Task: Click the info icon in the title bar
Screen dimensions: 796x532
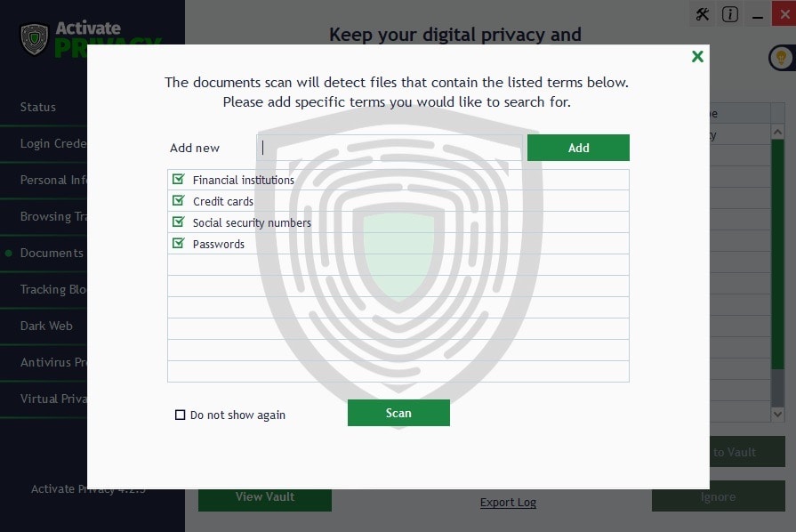Action: pyautogui.click(x=729, y=14)
